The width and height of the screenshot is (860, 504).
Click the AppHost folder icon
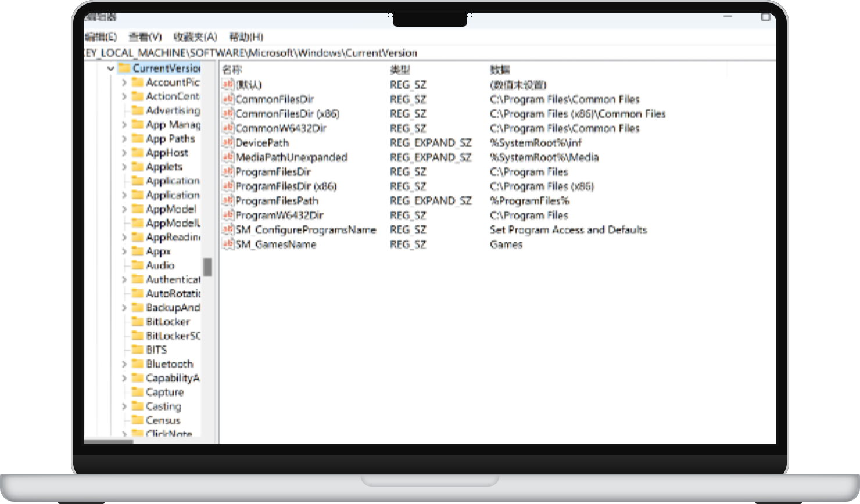pyautogui.click(x=138, y=152)
